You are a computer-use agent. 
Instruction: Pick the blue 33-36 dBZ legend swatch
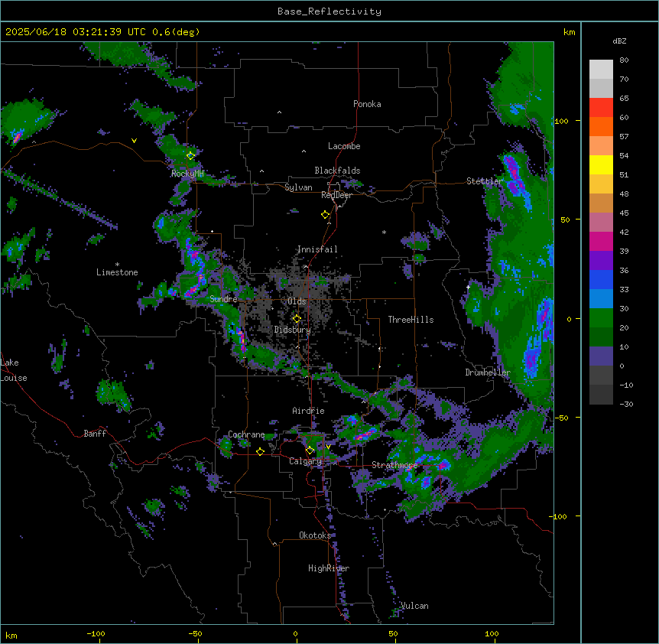coord(601,279)
